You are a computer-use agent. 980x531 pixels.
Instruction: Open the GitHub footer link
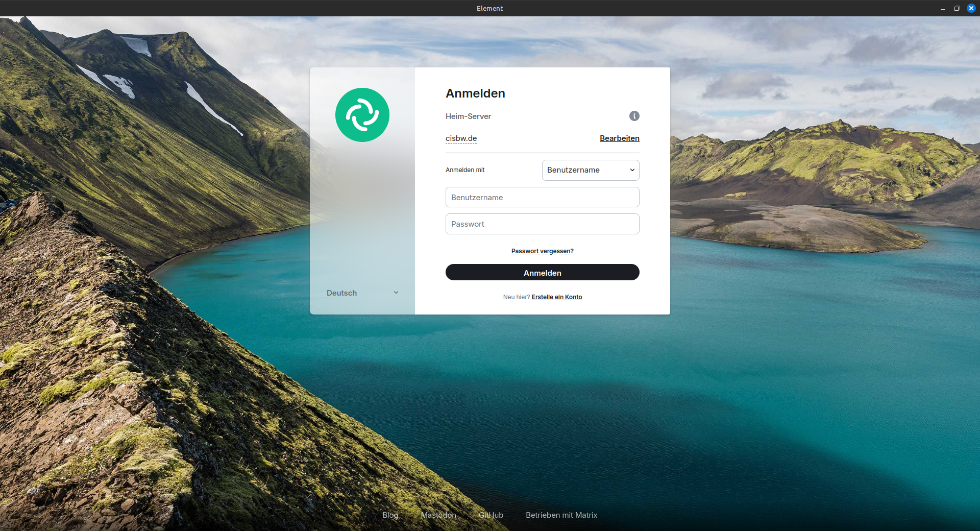tap(491, 515)
